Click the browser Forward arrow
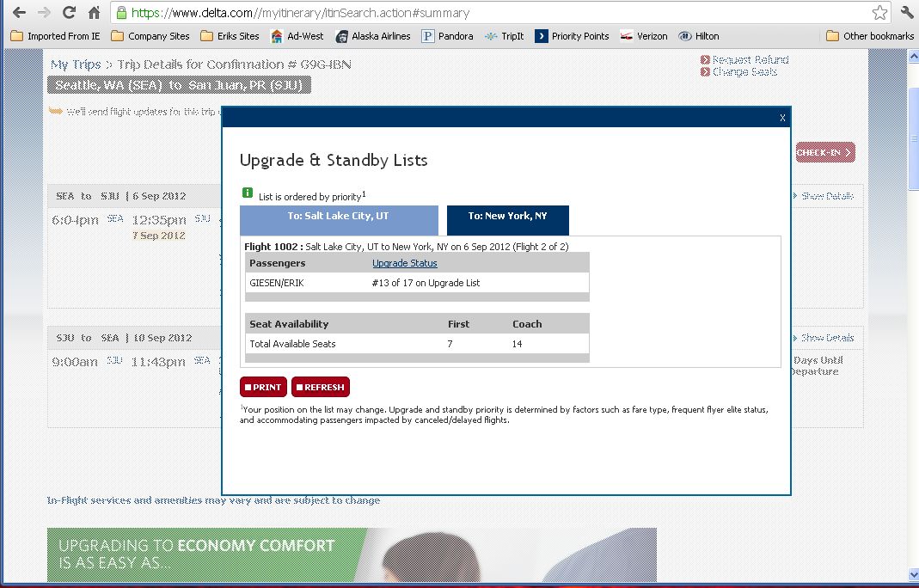Viewport: 919px width, 588px height. 44,13
